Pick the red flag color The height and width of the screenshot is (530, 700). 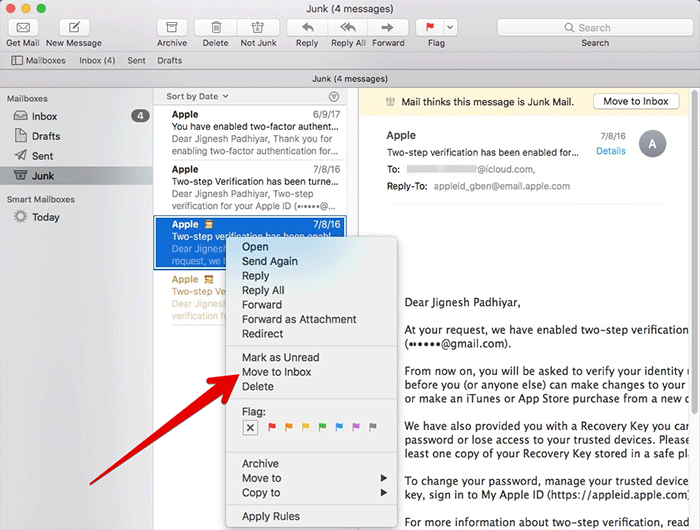point(272,427)
